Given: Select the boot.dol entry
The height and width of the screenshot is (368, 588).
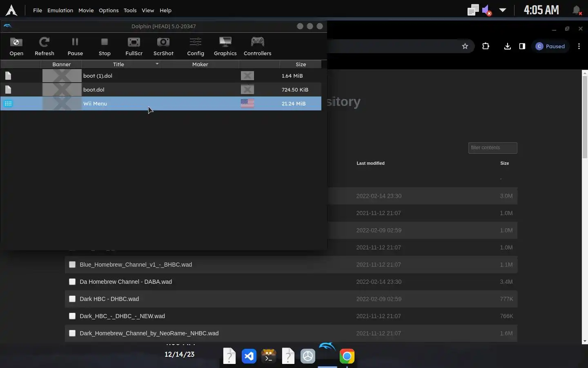Looking at the screenshot, I should [x=161, y=90].
